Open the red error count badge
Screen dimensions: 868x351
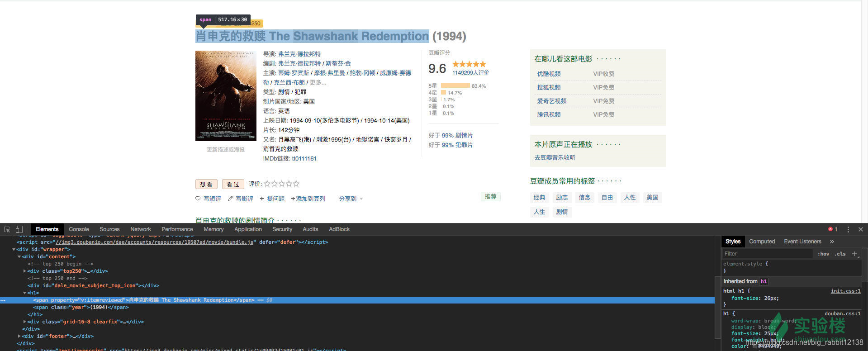(x=833, y=229)
